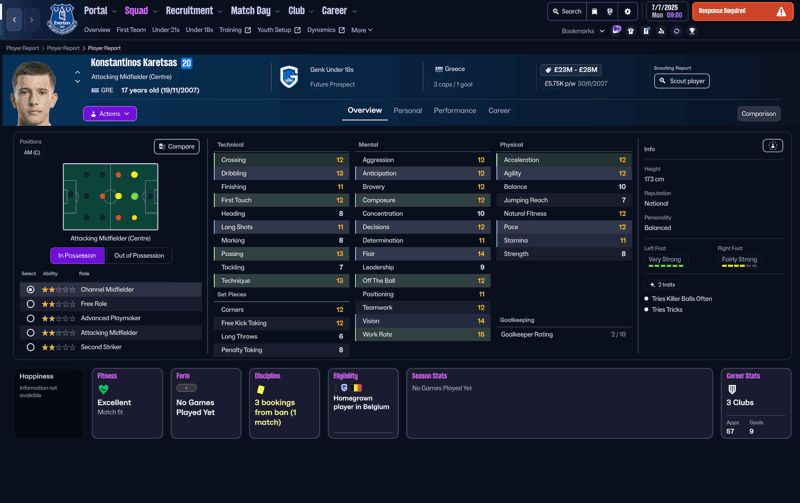Open First Team in squad submenu

pos(131,30)
